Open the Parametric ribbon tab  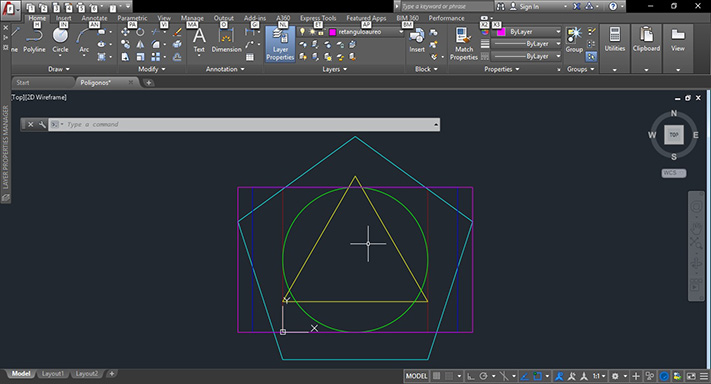(x=132, y=18)
